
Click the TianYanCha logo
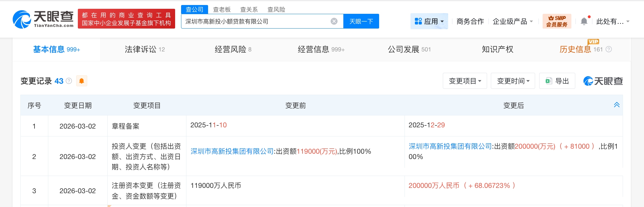[x=43, y=19]
